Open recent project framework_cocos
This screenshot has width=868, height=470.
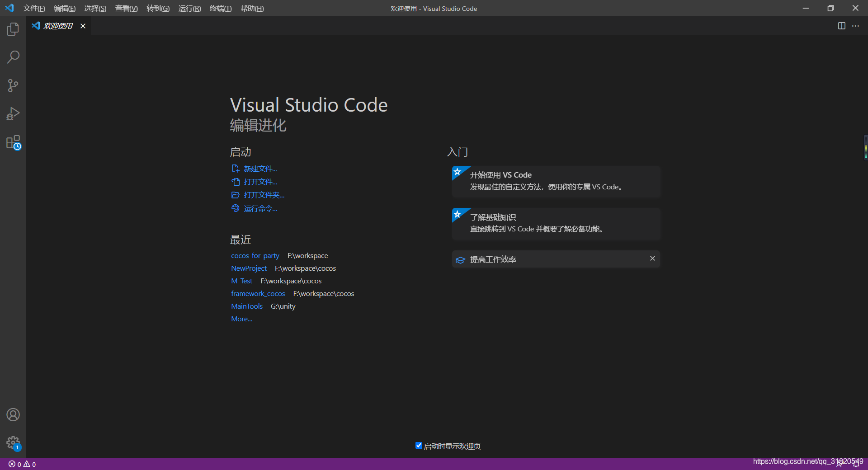258,294
